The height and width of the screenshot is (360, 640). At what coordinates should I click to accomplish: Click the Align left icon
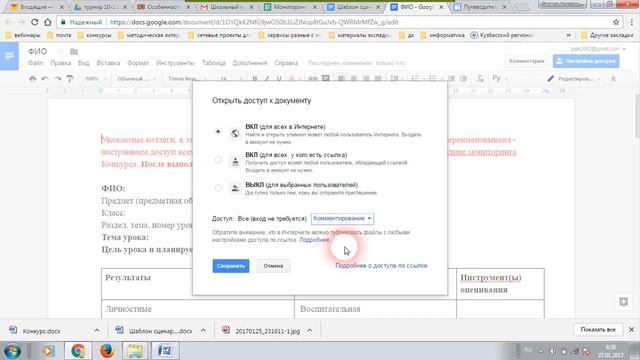[x=341, y=78]
